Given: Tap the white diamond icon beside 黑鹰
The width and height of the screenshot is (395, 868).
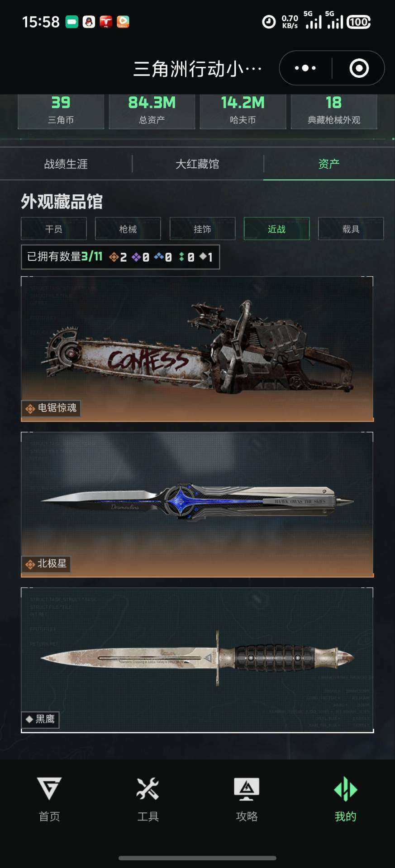Looking at the screenshot, I should [x=29, y=719].
